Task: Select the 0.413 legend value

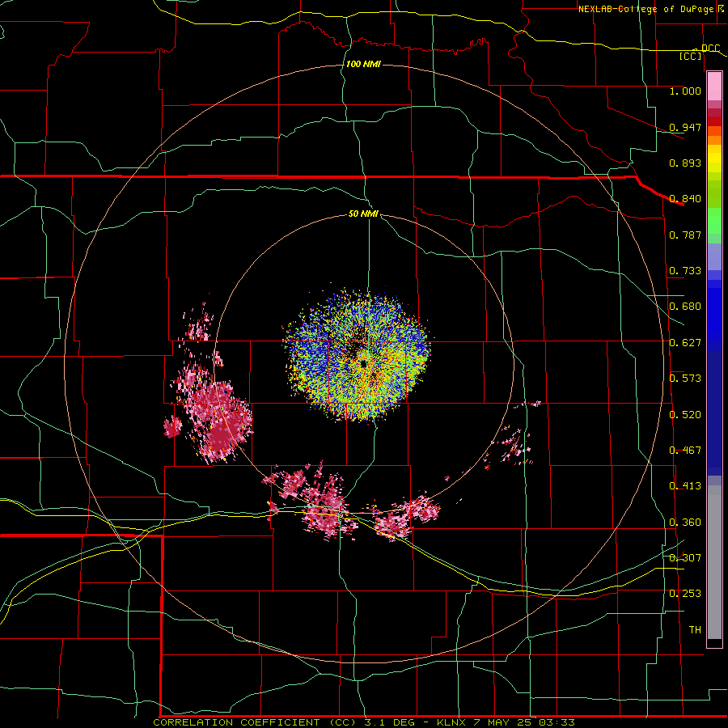Action: pyautogui.click(x=685, y=486)
